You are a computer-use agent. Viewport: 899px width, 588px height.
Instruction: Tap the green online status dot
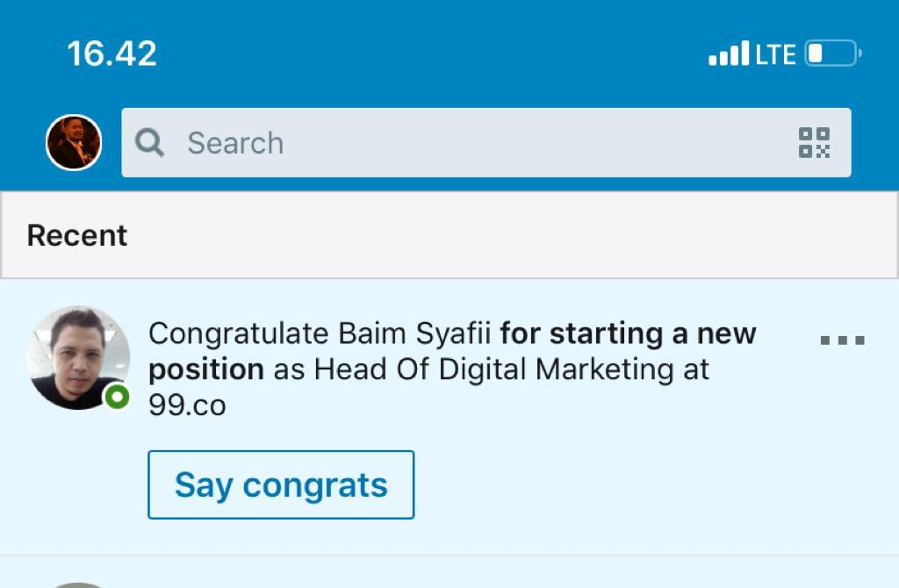pyautogui.click(x=117, y=397)
